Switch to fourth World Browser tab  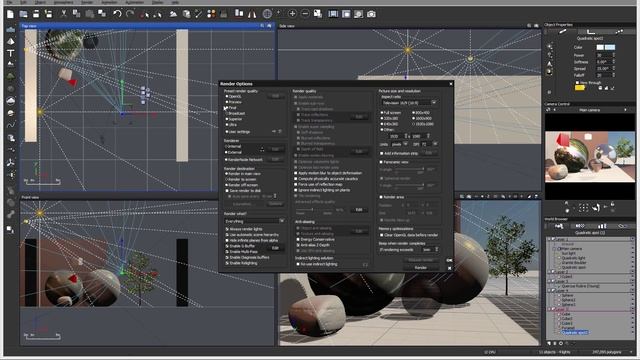(622, 226)
